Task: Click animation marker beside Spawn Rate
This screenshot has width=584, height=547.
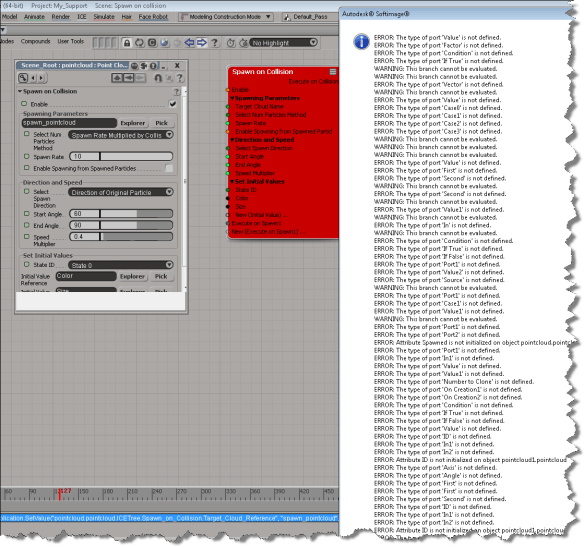Action: click(26, 156)
